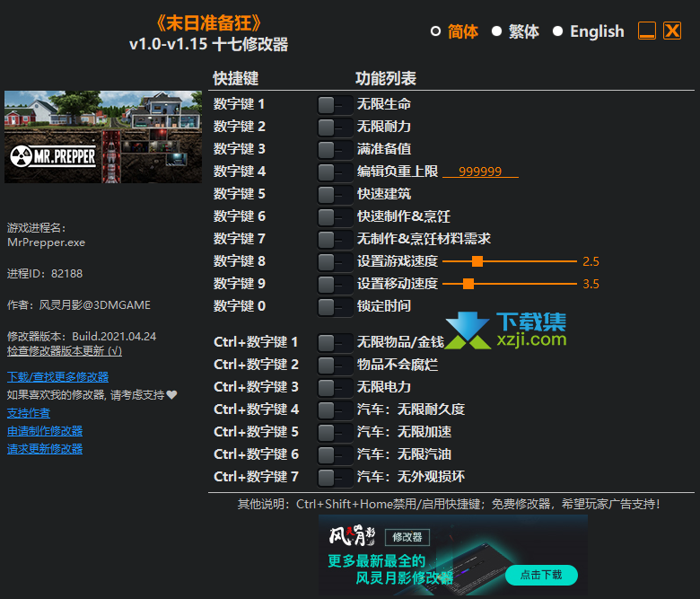700x599 pixels.
Task: Toggle 编辑负重上限 switch
Action: click(x=335, y=172)
